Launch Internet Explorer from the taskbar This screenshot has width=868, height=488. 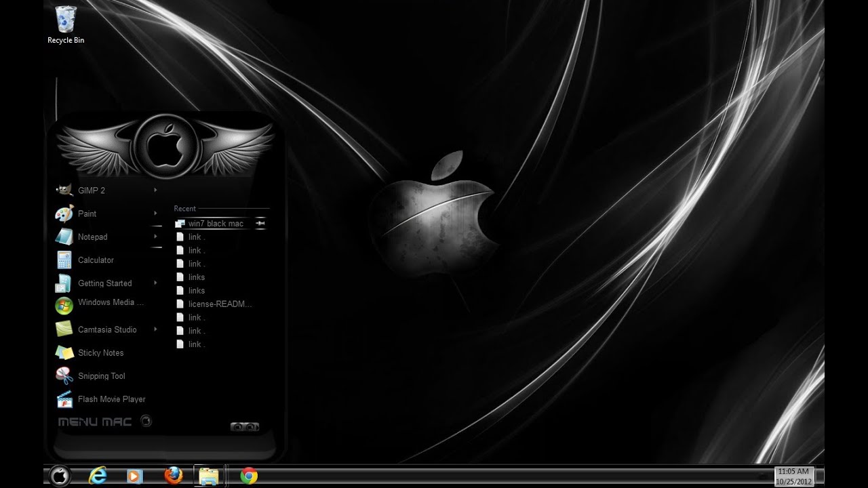(98, 476)
